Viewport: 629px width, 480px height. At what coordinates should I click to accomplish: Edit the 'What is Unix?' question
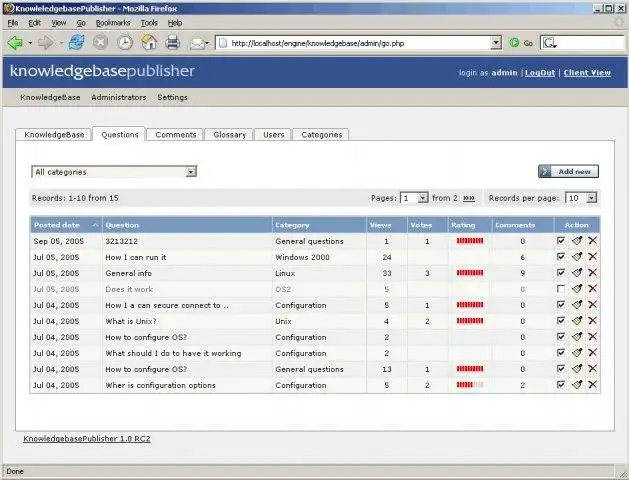coord(577,321)
